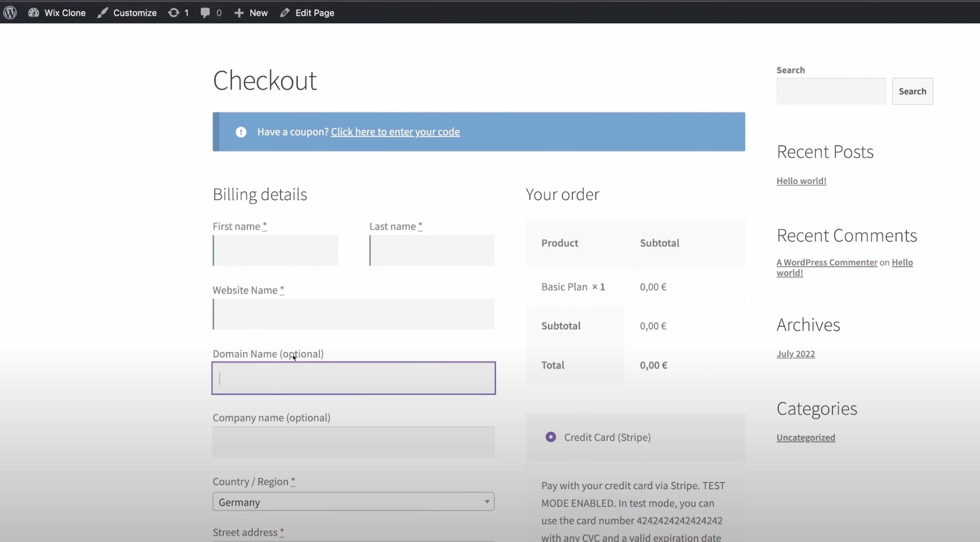Image resolution: width=980 pixels, height=542 pixels.
Task: Click the coupon notice exclamation icon
Action: click(241, 132)
